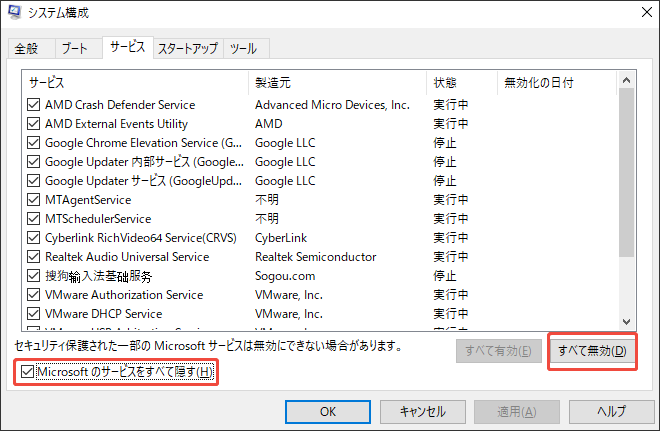Image resolution: width=660 pixels, height=431 pixels.
Task: Select the Sogou.com manufacturer cell
Action: [x=285, y=276]
